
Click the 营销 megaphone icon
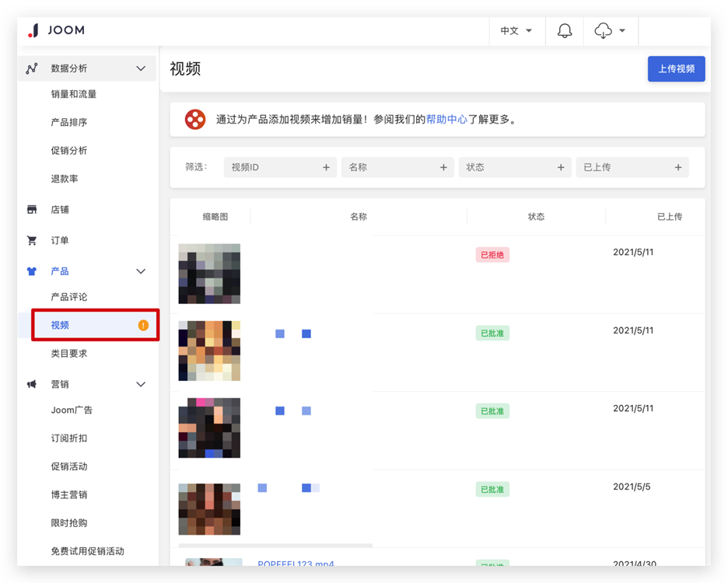click(32, 384)
